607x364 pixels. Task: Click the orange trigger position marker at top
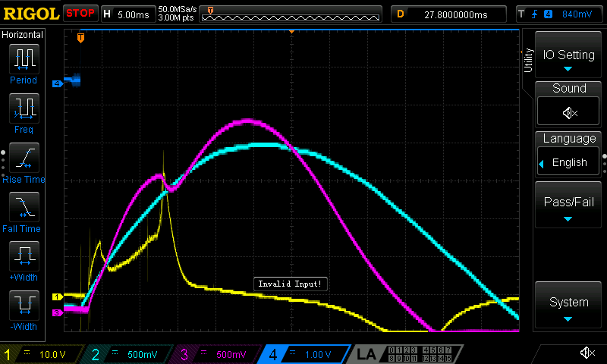pos(81,37)
